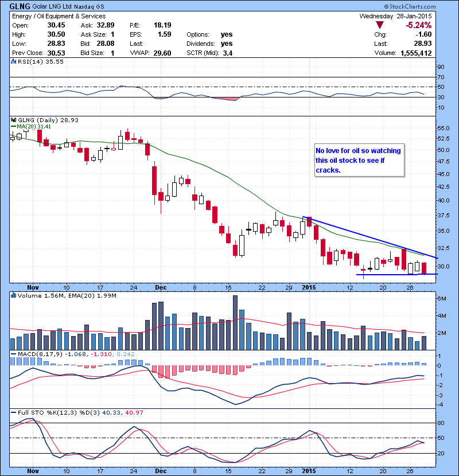Click the 37.5 price axis label
This screenshot has height=476, width=459.
click(443, 216)
